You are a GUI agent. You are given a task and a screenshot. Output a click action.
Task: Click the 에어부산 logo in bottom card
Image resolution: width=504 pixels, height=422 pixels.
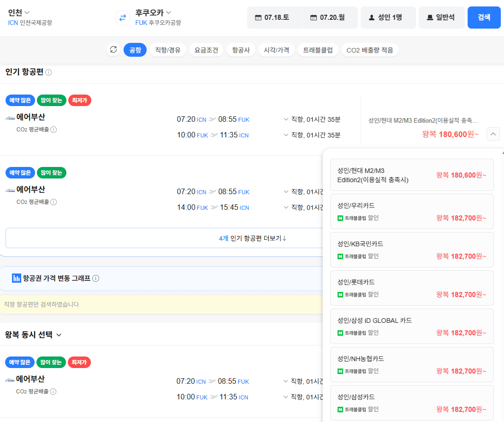(x=10, y=380)
